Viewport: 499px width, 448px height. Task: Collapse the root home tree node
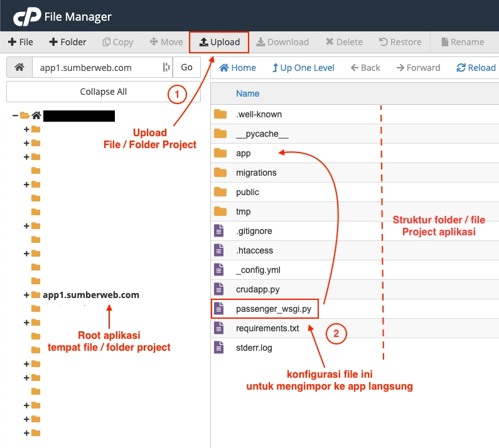tap(15, 115)
